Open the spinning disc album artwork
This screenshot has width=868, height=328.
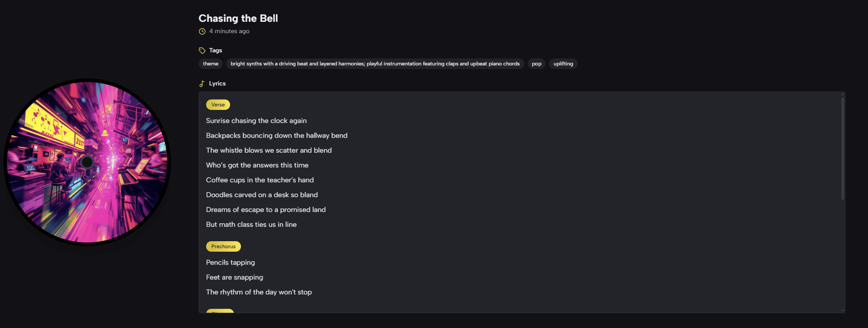(x=87, y=162)
